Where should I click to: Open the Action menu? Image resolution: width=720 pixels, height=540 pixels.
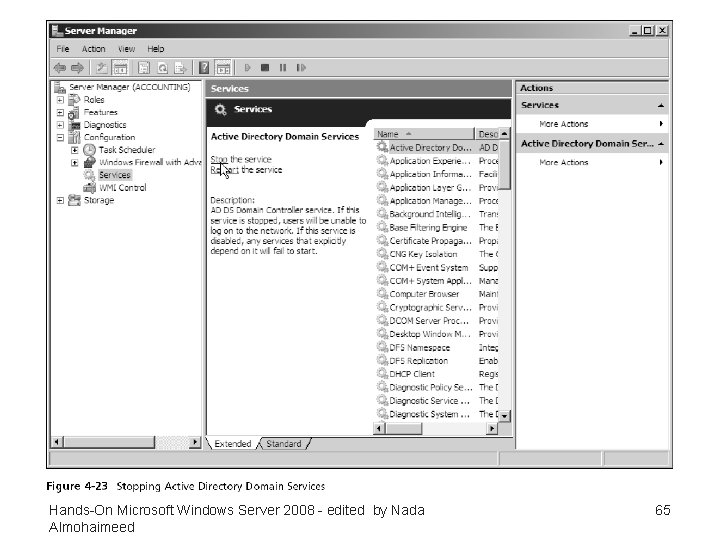pyautogui.click(x=94, y=49)
